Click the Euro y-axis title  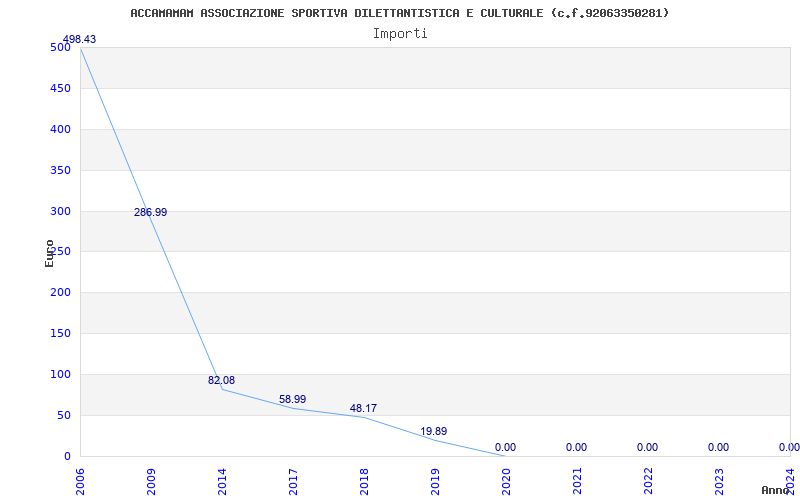click(49, 254)
